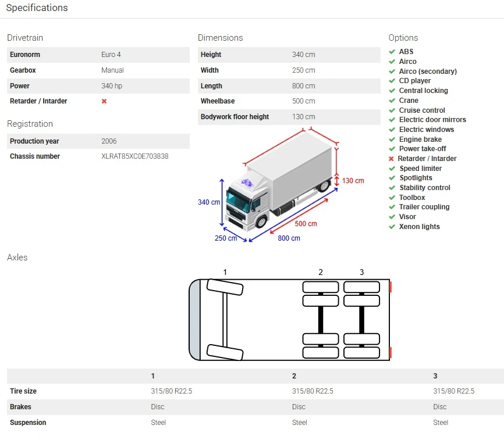Click the Specifications heading
504x436 pixels.
[37, 8]
